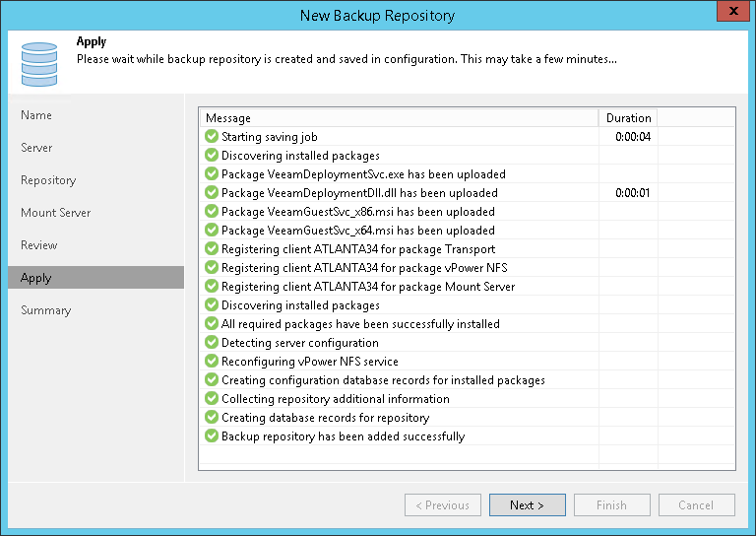Select the 'Starting saving job' message text
Screen dimensions: 756x536
tap(269, 137)
